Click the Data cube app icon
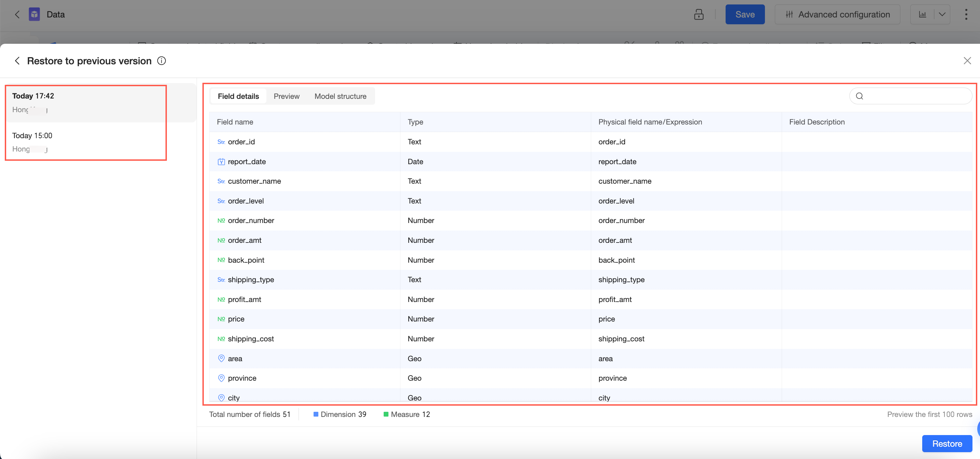This screenshot has width=980, height=459. 34,14
